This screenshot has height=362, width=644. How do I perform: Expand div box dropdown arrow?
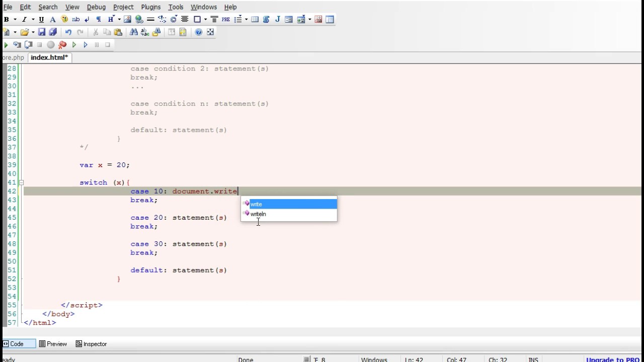206,20
